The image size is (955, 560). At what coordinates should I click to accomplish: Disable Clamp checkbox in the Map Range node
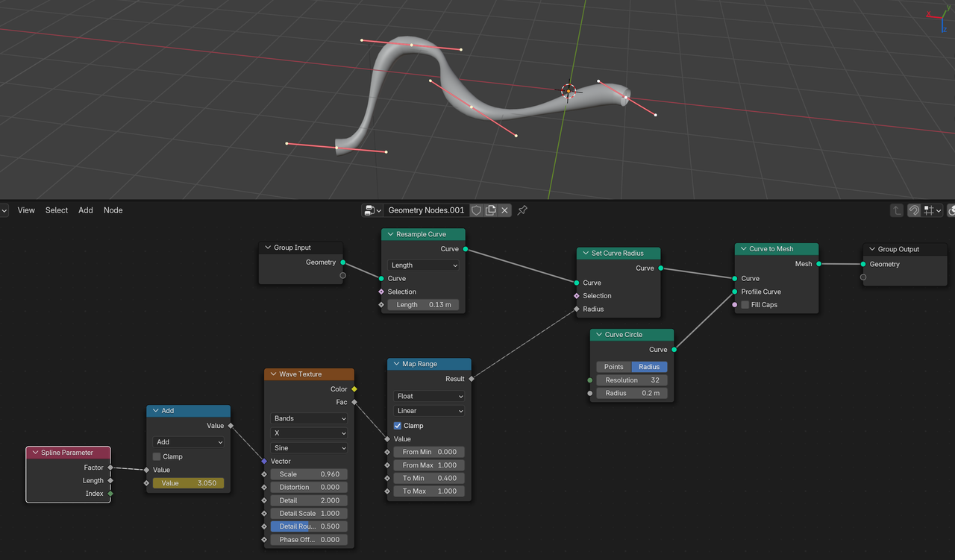click(398, 426)
